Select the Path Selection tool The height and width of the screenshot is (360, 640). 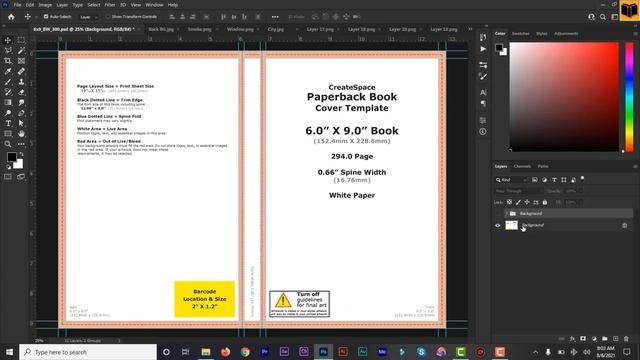21,123
